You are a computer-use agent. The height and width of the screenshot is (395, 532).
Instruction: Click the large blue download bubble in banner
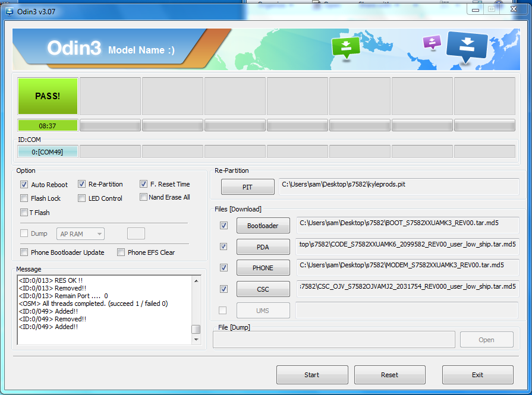pos(467,48)
